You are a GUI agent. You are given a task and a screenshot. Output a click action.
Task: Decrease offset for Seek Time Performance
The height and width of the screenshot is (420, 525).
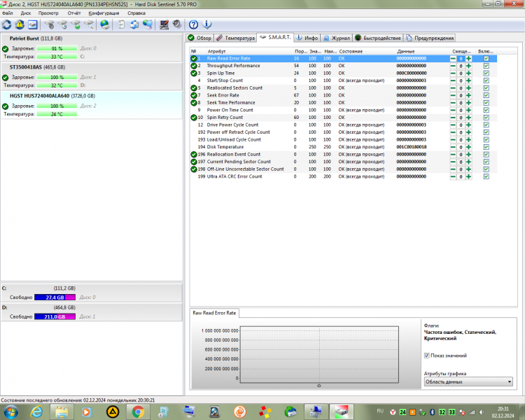click(453, 102)
